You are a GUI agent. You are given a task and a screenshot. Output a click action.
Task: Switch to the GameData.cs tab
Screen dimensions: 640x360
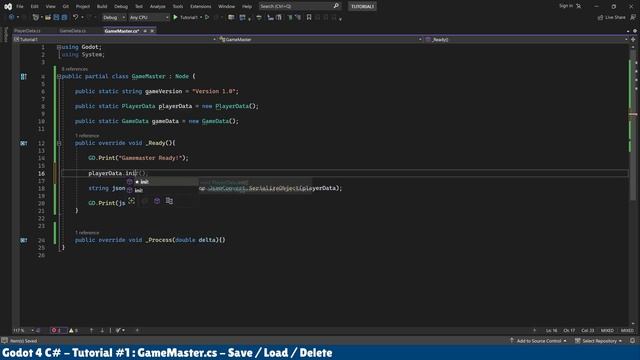(73, 31)
